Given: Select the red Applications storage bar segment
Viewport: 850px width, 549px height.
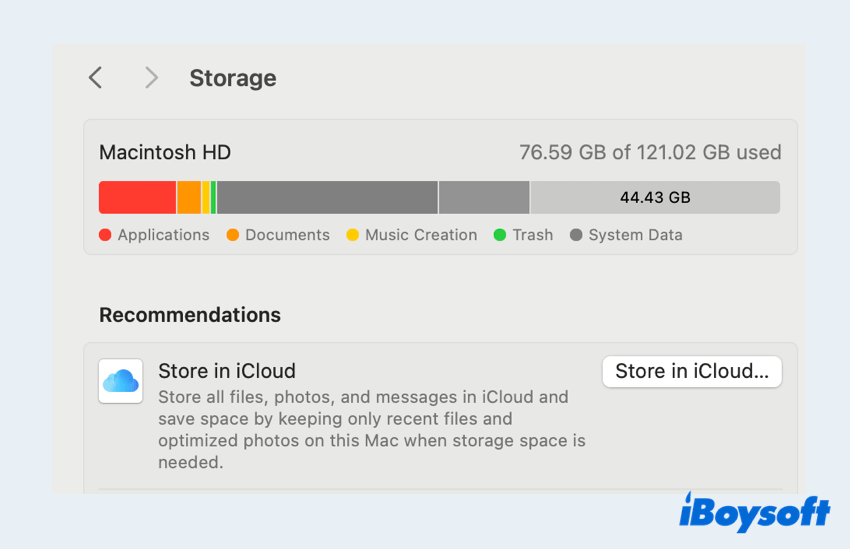Looking at the screenshot, I should [137, 197].
